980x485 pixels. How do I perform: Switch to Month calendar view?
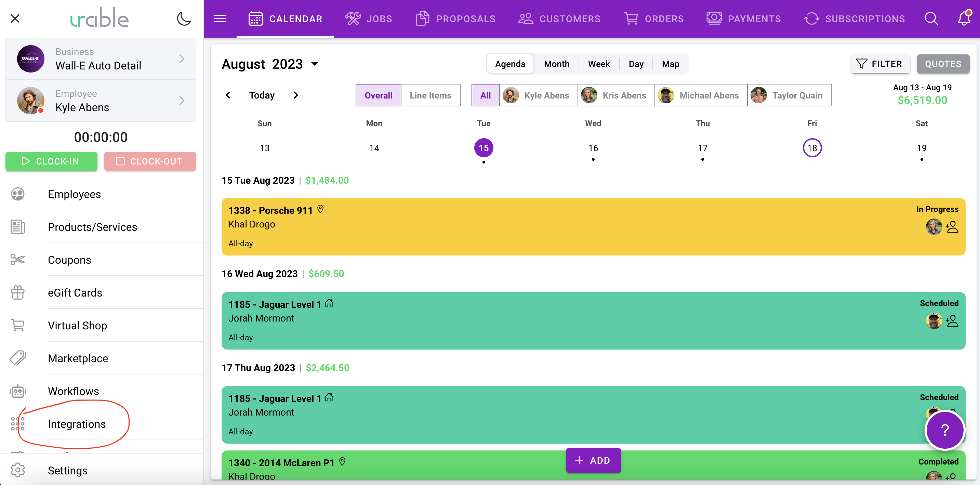[x=557, y=64]
